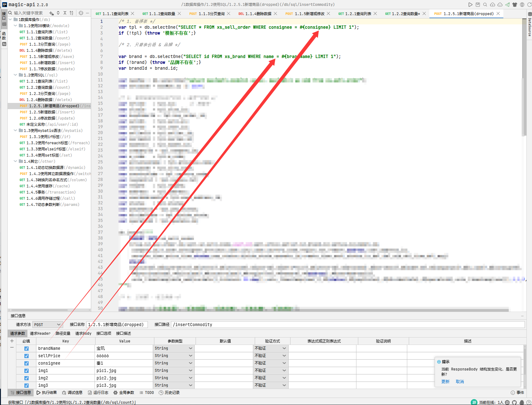Open the 函数 function sidebar panel
The height and width of the screenshot is (405, 532).
tap(4, 39)
